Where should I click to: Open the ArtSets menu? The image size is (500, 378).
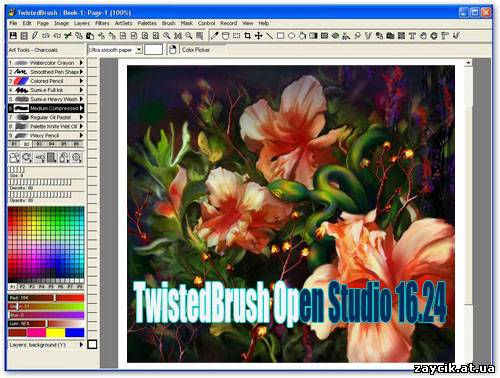click(x=123, y=23)
